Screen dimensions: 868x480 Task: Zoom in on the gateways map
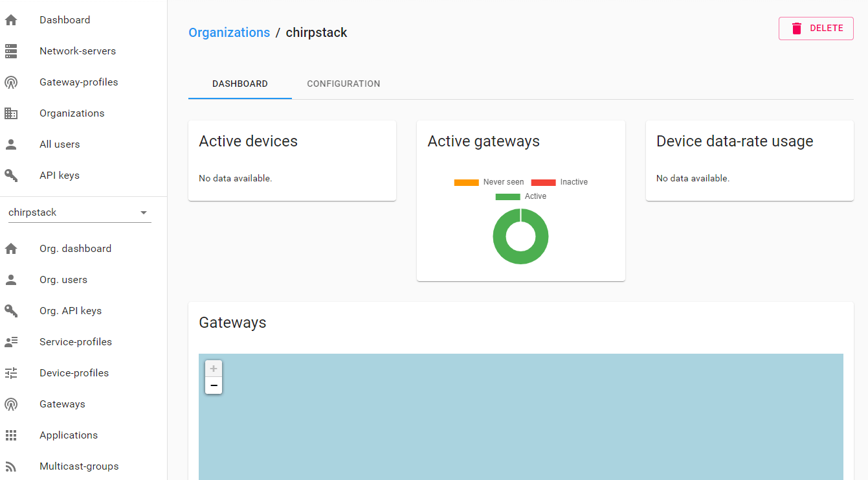click(214, 369)
